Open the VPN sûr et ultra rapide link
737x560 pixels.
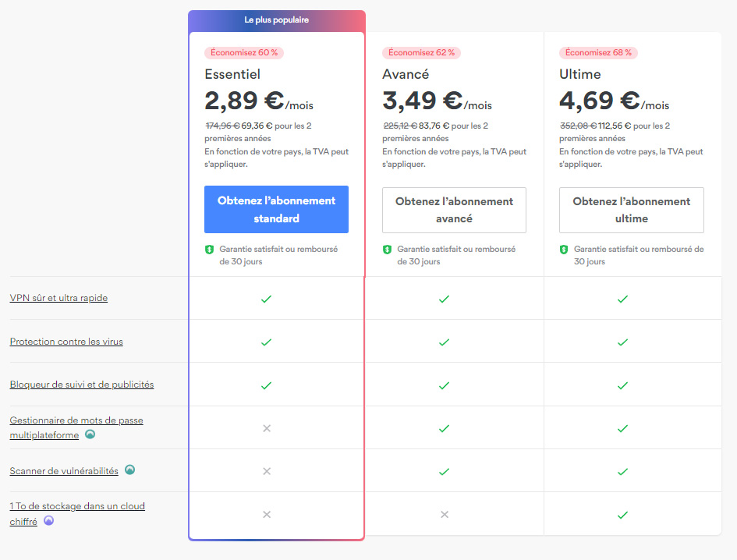tap(58, 298)
